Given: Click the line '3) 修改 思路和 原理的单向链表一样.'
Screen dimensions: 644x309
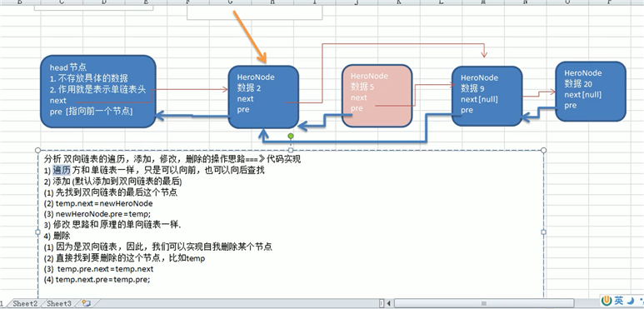Looking at the screenshot, I should click(x=112, y=225).
